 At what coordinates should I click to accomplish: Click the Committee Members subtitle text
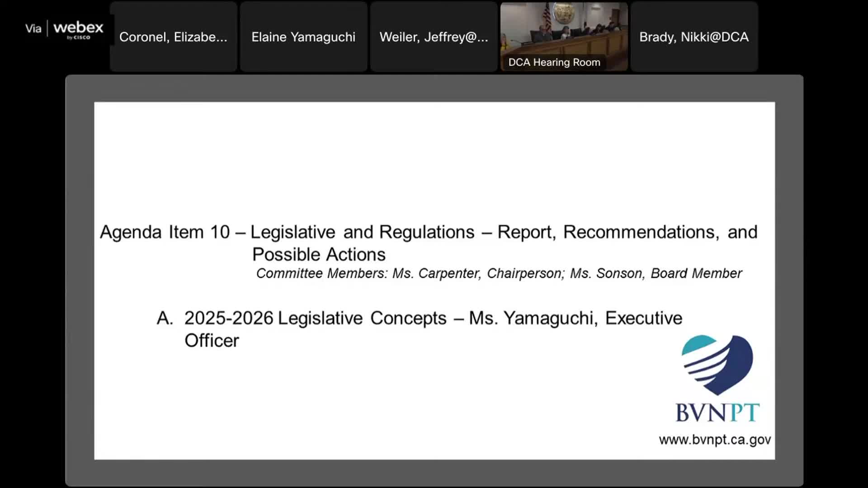[499, 273]
